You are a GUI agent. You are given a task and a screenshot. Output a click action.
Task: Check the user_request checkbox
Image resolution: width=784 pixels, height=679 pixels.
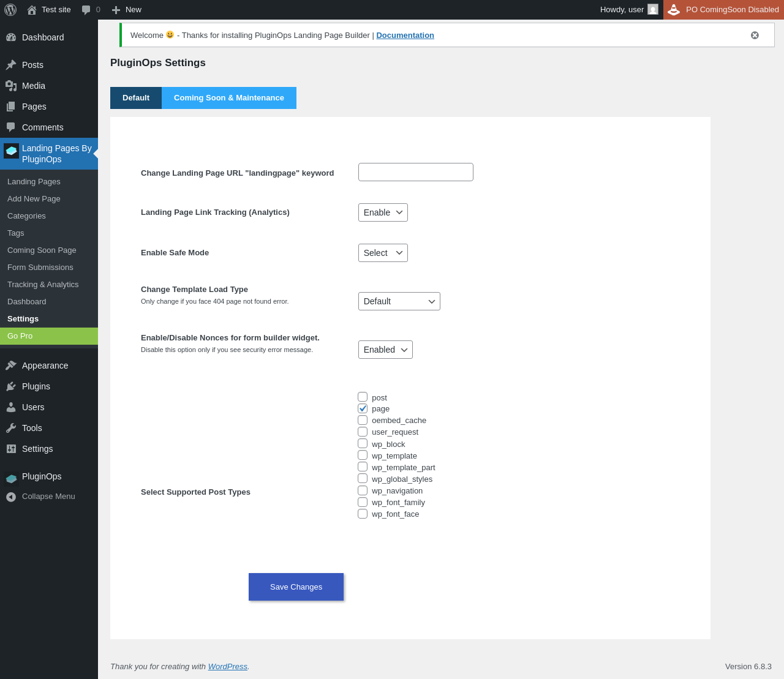point(363,432)
